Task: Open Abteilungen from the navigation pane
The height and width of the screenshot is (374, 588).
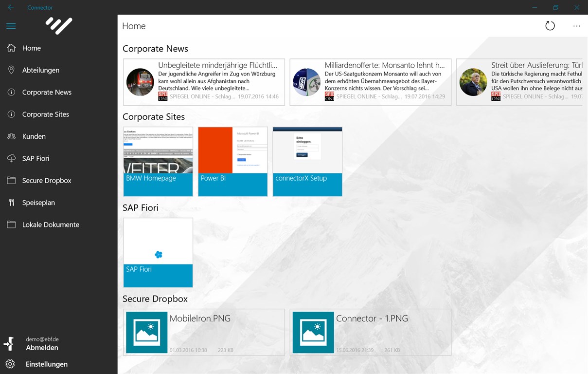Action: point(11,70)
